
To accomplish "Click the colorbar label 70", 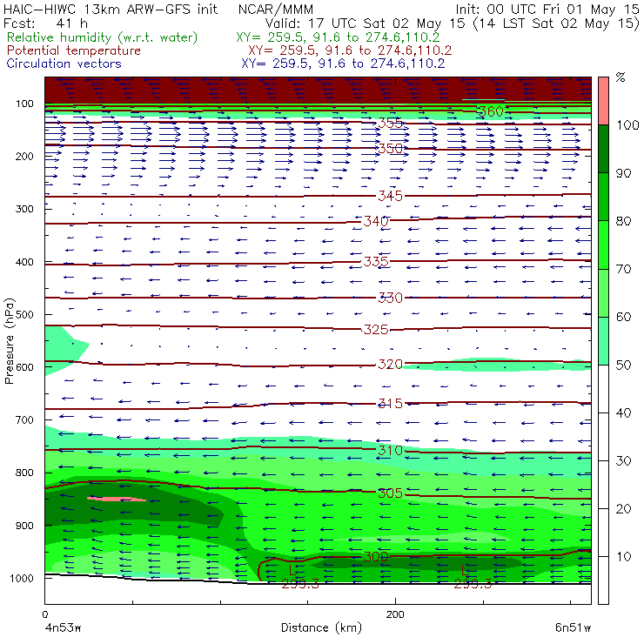I will coord(623,269).
